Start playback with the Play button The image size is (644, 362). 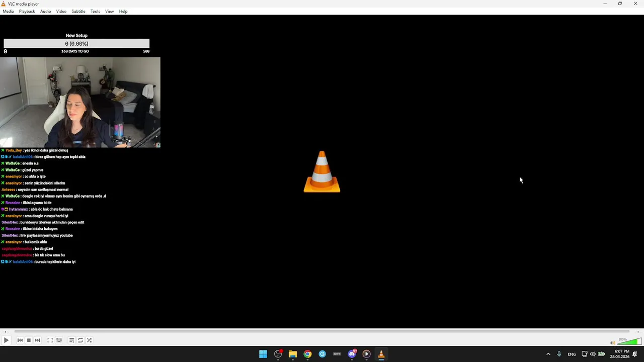coord(6,340)
